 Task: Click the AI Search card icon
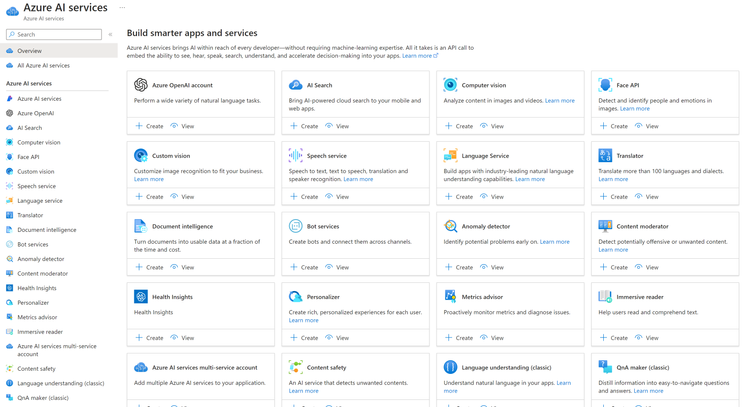[x=295, y=85]
